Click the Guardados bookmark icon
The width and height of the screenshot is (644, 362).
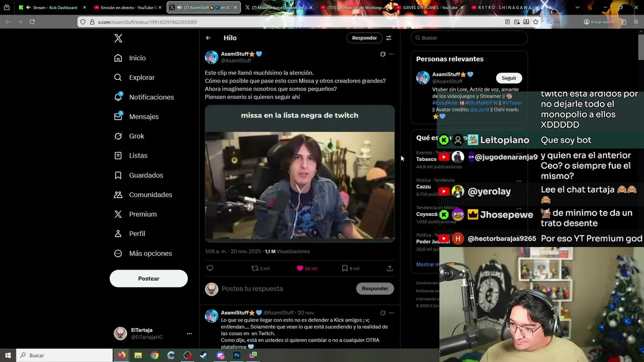point(118,175)
